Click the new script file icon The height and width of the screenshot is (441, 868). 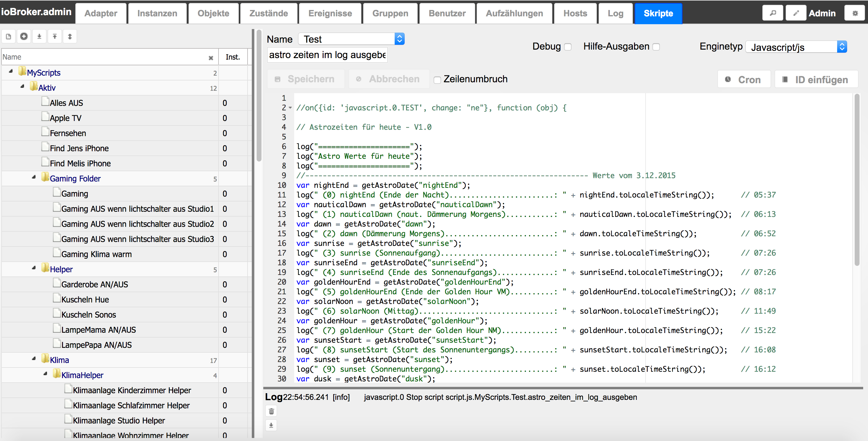[8, 36]
